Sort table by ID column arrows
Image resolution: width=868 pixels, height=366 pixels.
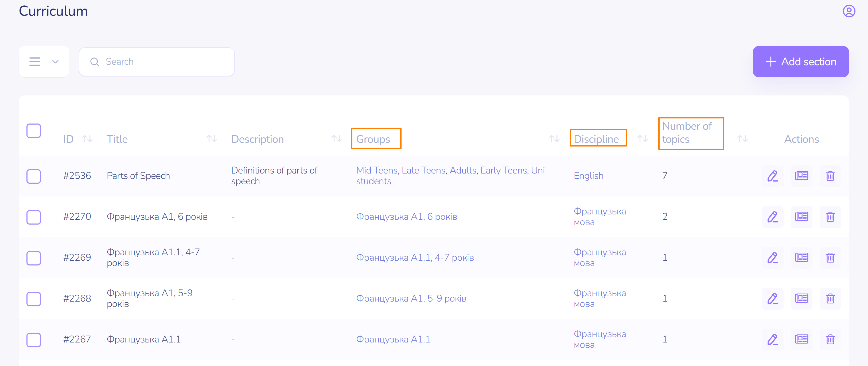(x=87, y=139)
